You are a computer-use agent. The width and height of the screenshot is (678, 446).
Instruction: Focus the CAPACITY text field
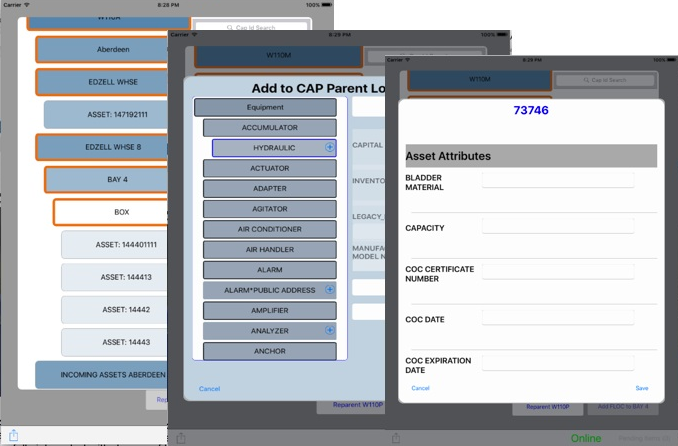coord(557,227)
